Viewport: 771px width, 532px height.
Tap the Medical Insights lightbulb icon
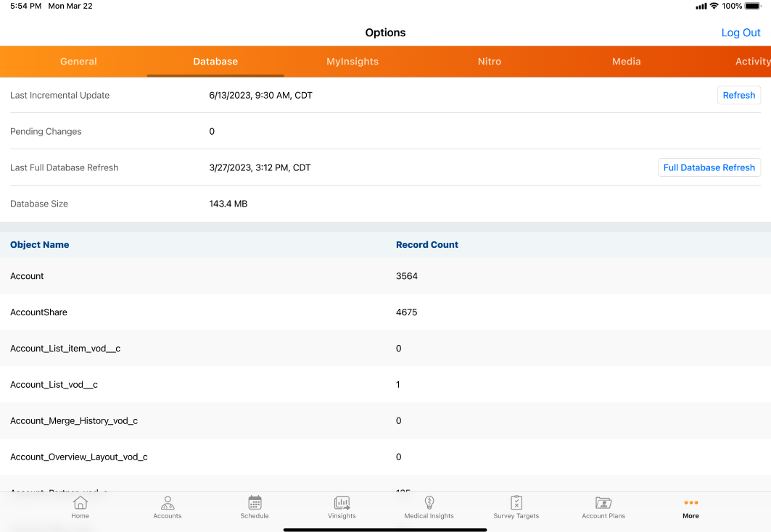[429, 503]
